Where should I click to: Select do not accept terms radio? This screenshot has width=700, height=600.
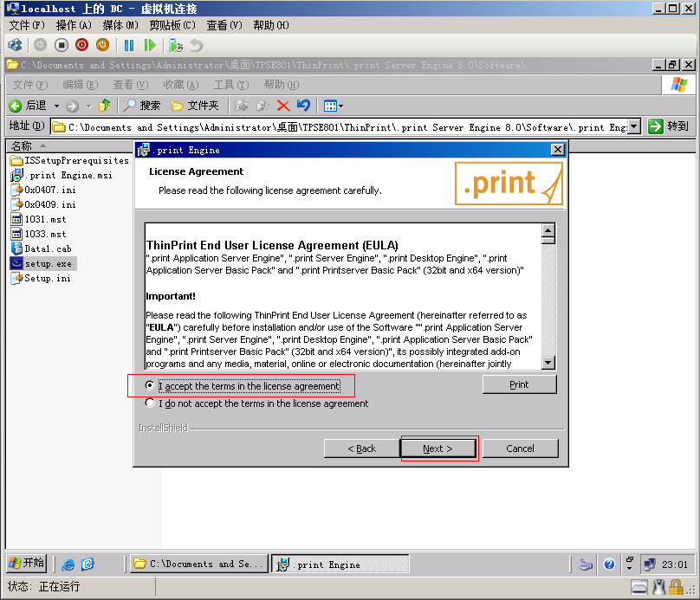point(150,403)
